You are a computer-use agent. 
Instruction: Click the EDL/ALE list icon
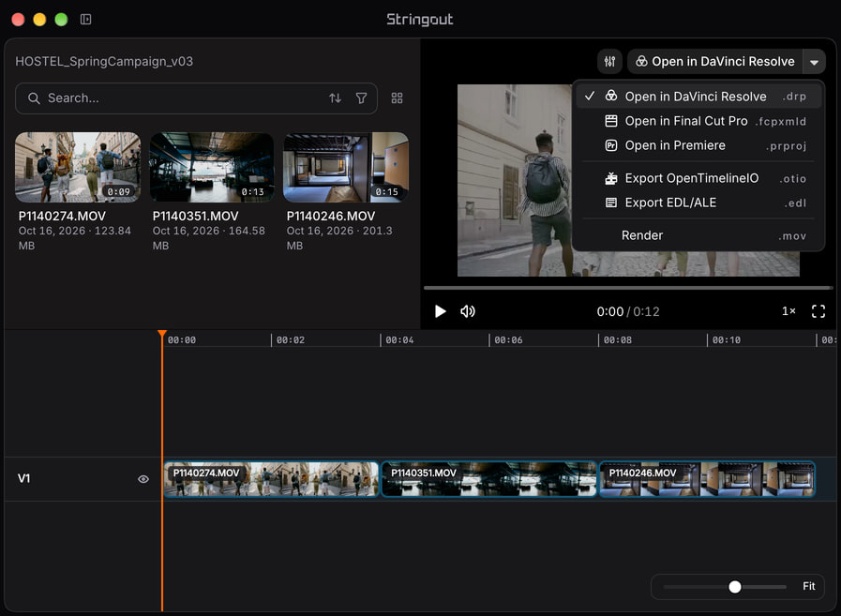[611, 203]
